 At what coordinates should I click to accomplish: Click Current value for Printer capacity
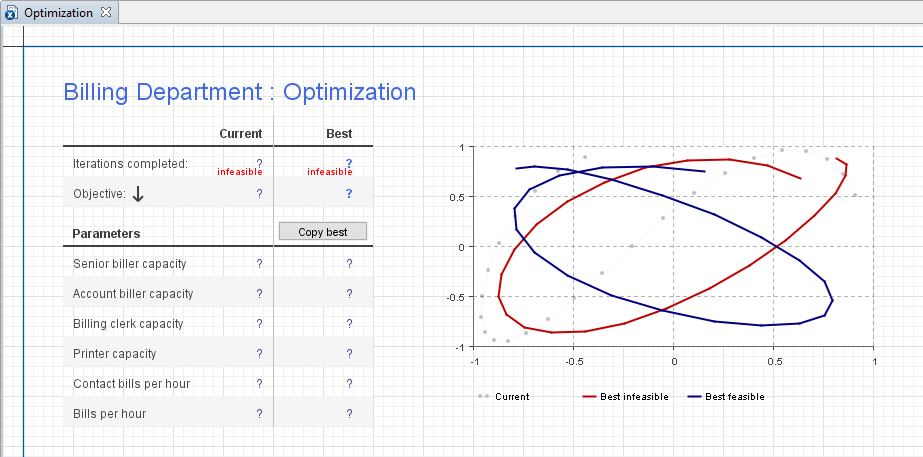[x=260, y=354]
